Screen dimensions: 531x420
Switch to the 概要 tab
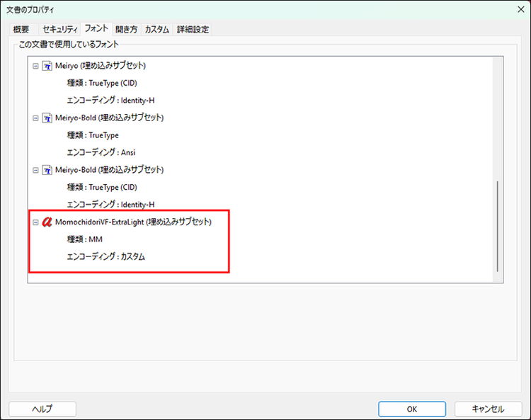click(x=21, y=30)
